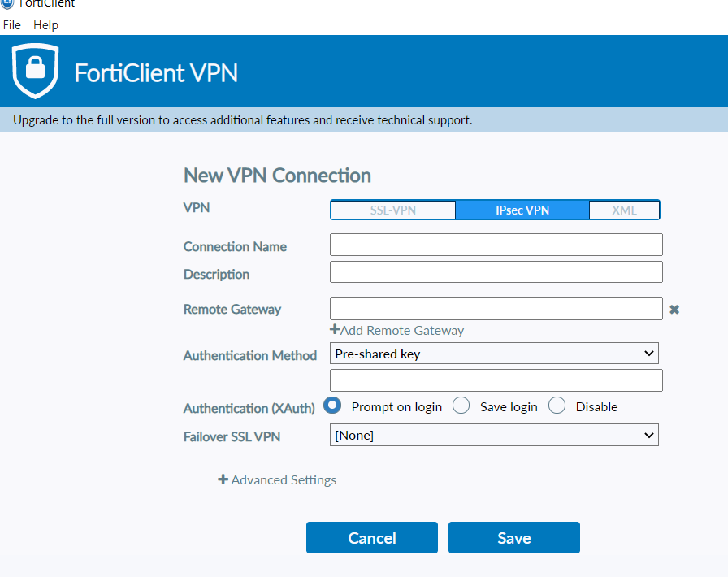Screen dimensions: 728x577
Task: Open the Failover SSL VPN dropdown
Action: [494, 435]
